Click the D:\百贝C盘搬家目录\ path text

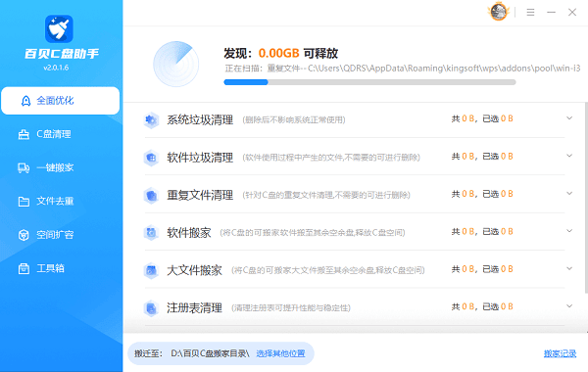210,353
